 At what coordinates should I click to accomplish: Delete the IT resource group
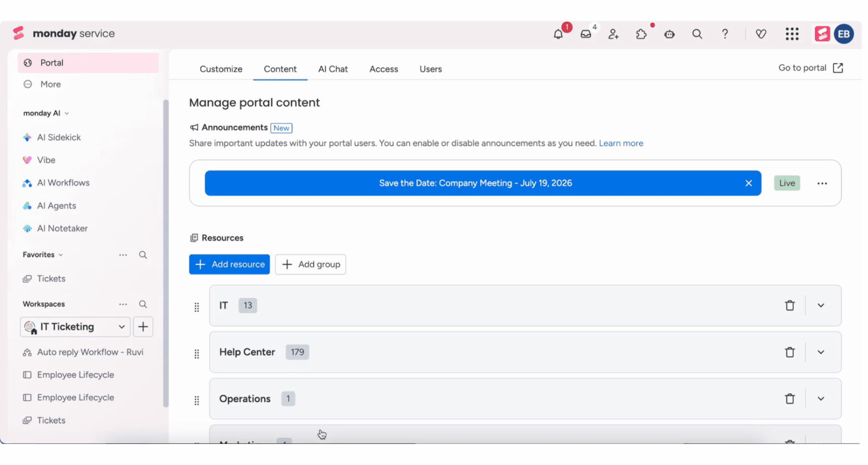tap(790, 305)
